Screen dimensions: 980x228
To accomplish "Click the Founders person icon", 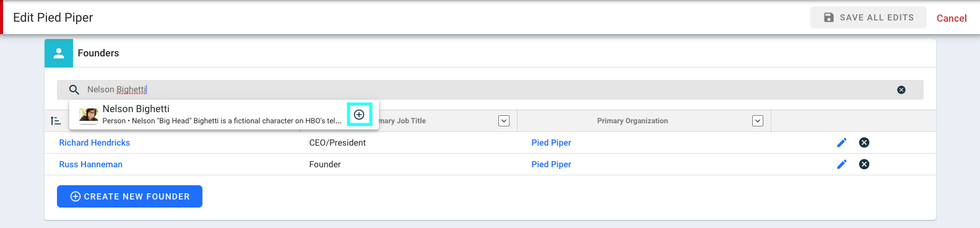I will (59, 53).
